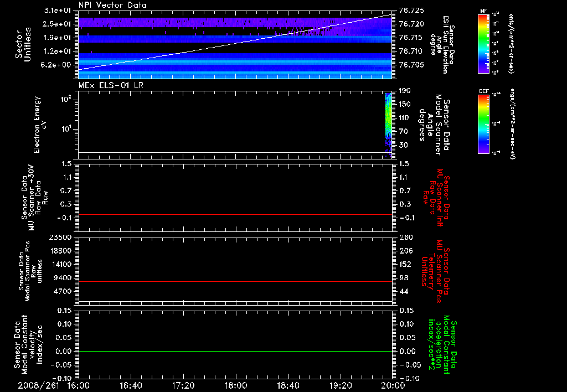Click the '76.715' elevation tick label

411,38
